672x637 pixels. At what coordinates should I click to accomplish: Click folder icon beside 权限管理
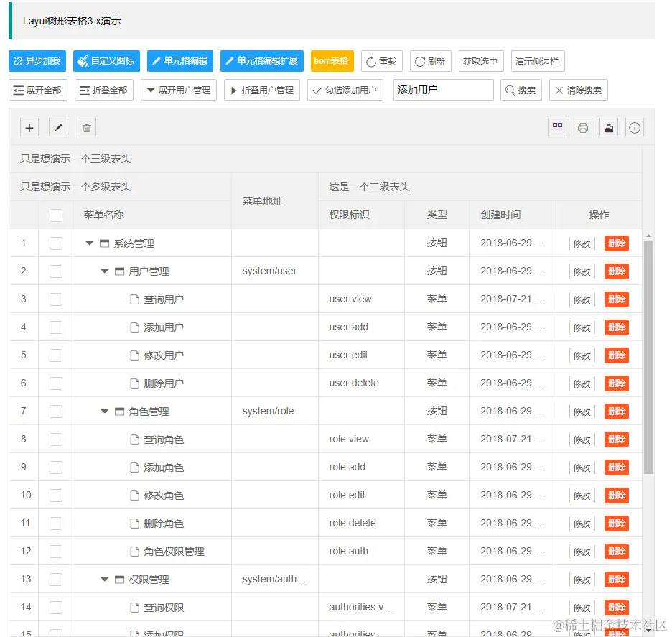120,580
